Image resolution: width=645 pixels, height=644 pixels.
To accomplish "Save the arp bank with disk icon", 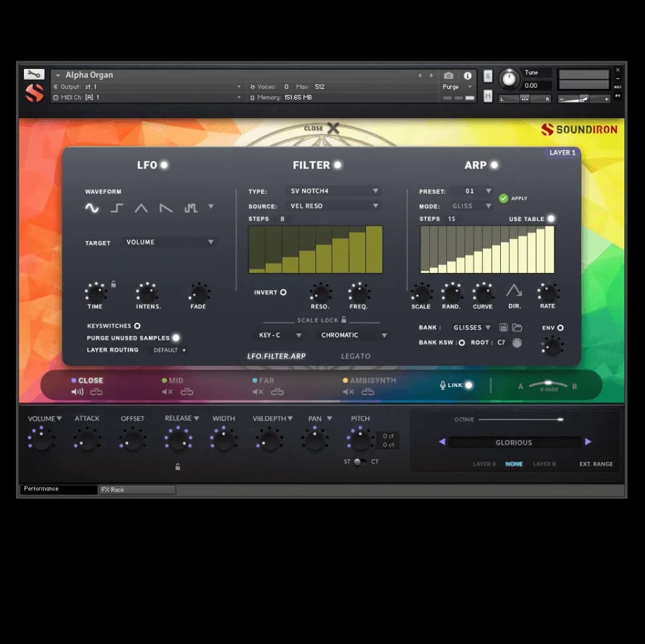I will [x=504, y=327].
